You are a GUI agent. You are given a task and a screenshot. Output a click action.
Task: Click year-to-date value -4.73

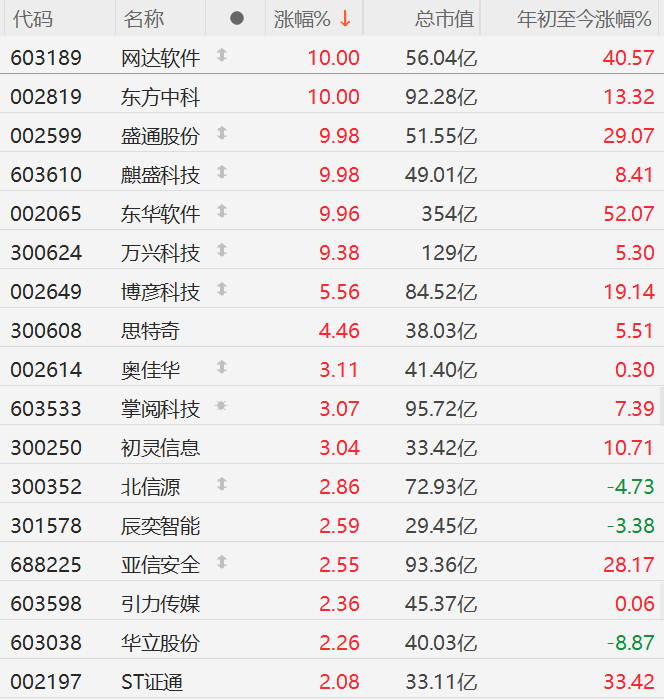[x=631, y=487]
